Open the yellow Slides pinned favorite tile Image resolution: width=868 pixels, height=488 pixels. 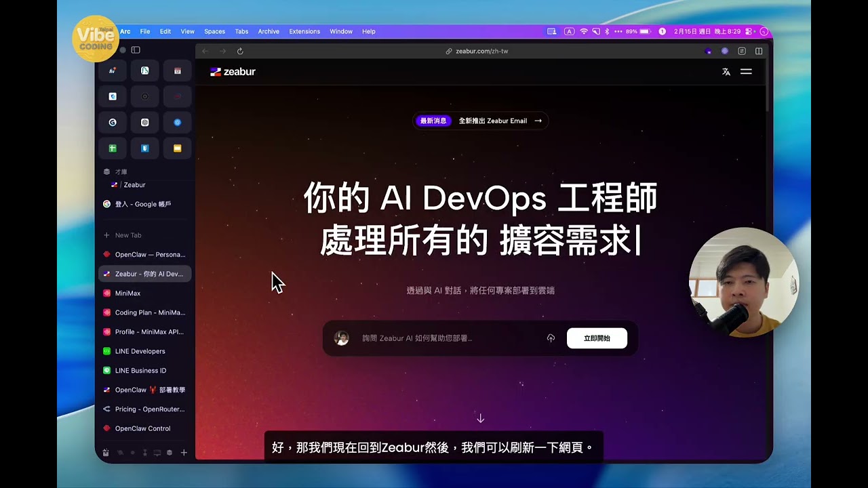(x=178, y=148)
